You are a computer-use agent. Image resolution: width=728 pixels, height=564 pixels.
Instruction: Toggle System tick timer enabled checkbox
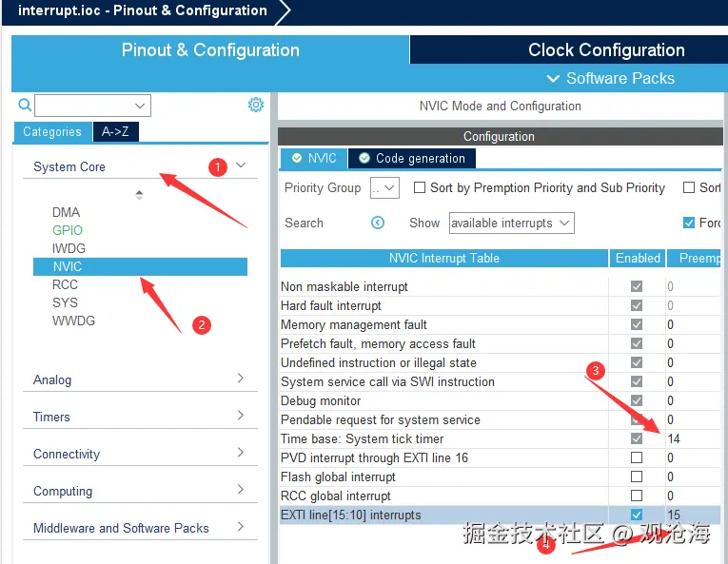pos(637,438)
